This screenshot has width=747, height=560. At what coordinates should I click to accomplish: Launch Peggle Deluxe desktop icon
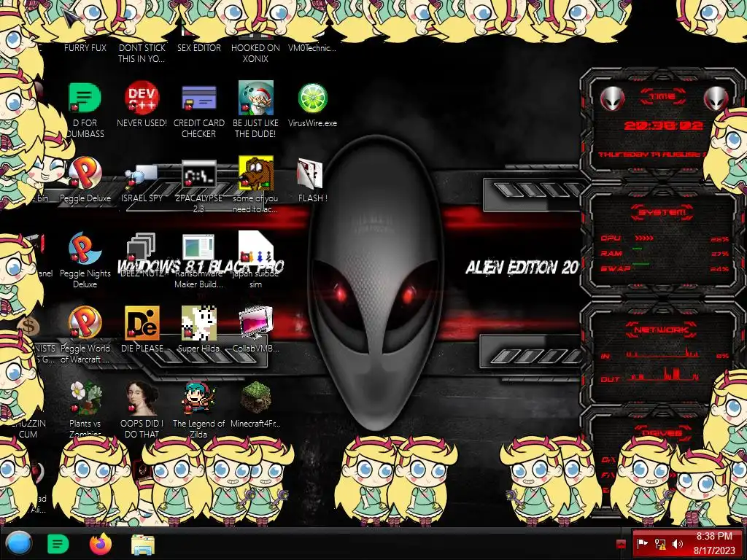tap(85, 173)
